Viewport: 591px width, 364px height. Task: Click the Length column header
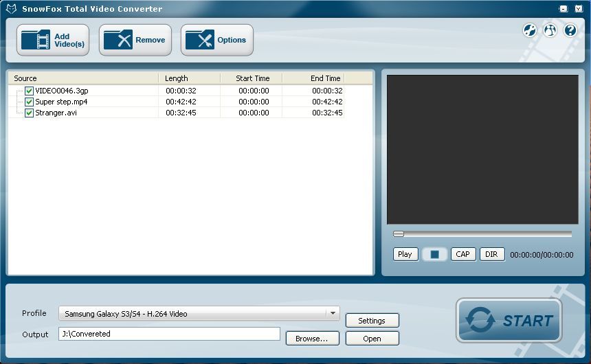[189, 78]
